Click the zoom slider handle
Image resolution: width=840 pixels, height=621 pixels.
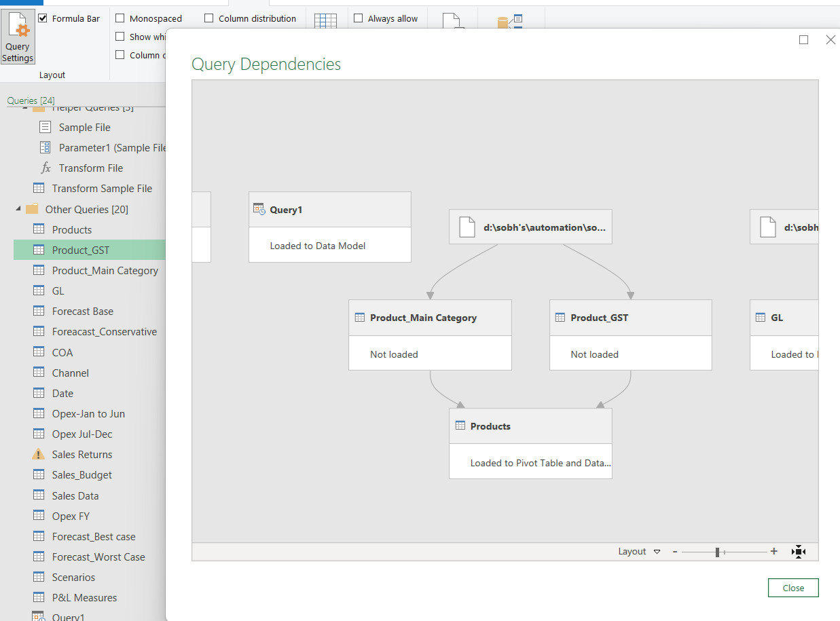pyautogui.click(x=717, y=552)
